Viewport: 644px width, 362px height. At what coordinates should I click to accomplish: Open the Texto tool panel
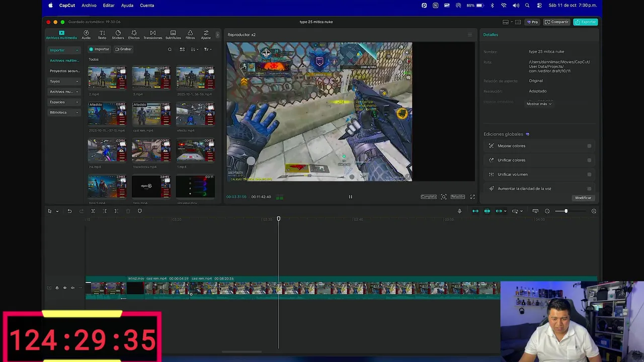pos(102,35)
